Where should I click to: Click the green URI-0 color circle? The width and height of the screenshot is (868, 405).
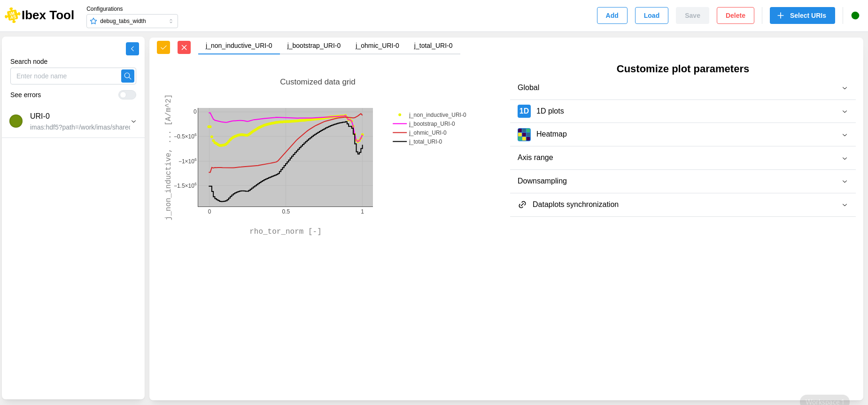click(16, 121)
